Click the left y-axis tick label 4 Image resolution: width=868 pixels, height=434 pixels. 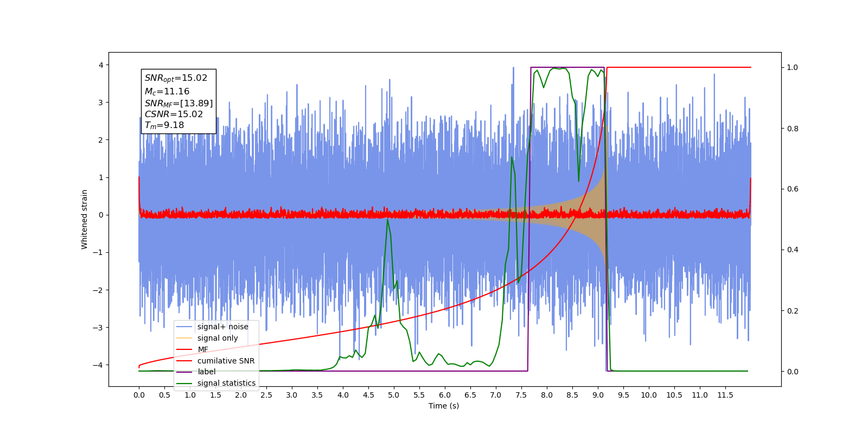tap(100, 65)
